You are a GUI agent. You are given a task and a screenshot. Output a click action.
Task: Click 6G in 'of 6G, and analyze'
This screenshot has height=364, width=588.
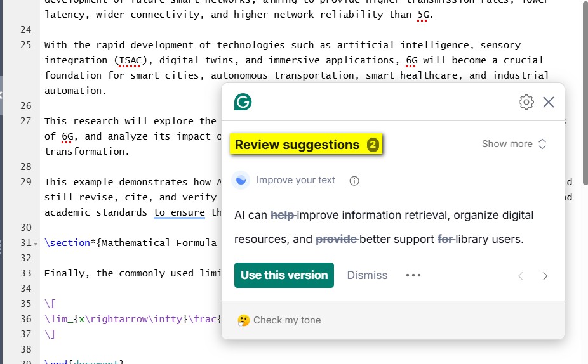pos(67,136)
